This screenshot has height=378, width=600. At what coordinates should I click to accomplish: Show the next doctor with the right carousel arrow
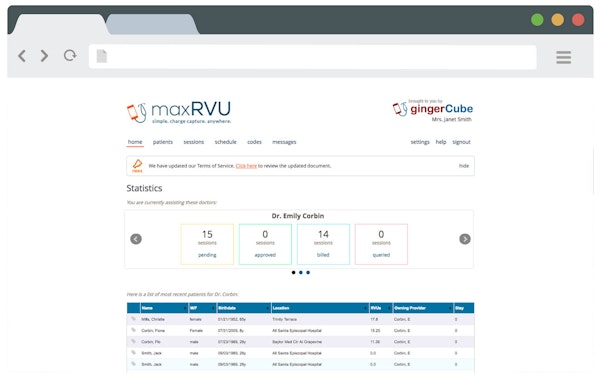point(465,239)
